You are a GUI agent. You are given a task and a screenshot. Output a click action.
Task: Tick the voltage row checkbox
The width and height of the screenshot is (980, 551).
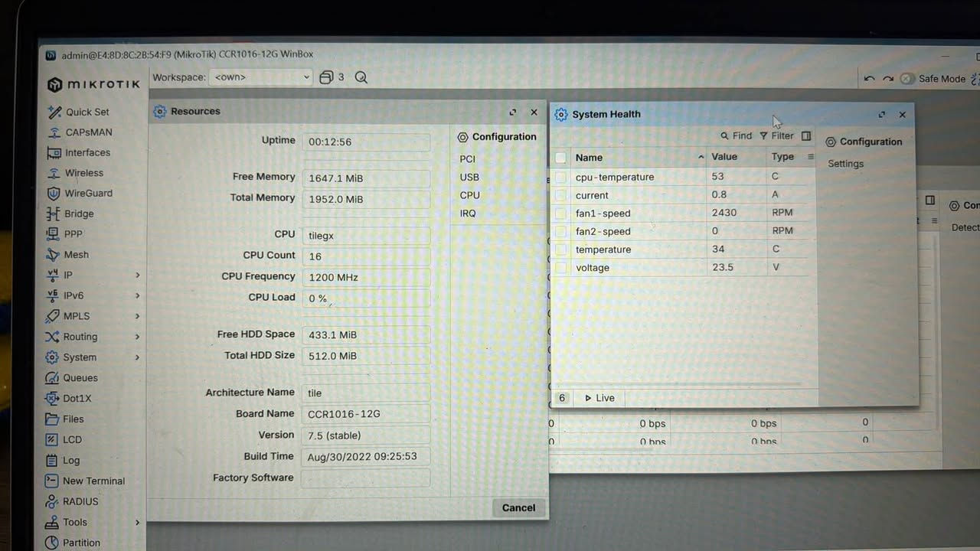point(561,267)
